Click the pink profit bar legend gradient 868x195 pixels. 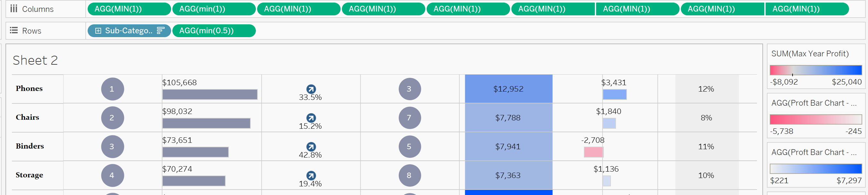(x=815, y=119)
